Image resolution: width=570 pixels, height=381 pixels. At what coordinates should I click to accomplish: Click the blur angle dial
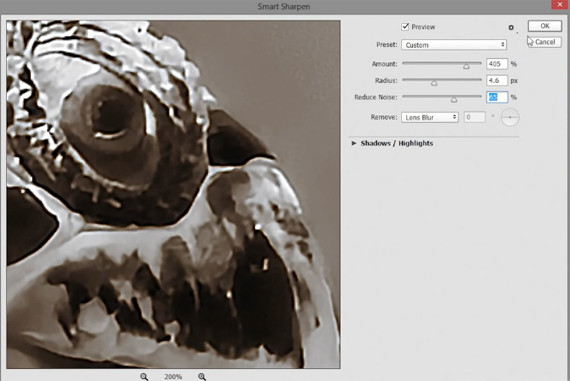(510, 117)
